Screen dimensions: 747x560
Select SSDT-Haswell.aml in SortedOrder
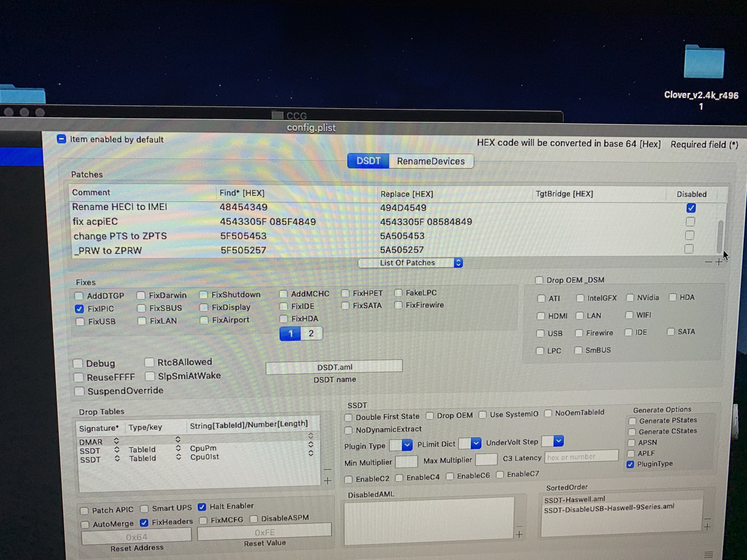coord(575,499)
